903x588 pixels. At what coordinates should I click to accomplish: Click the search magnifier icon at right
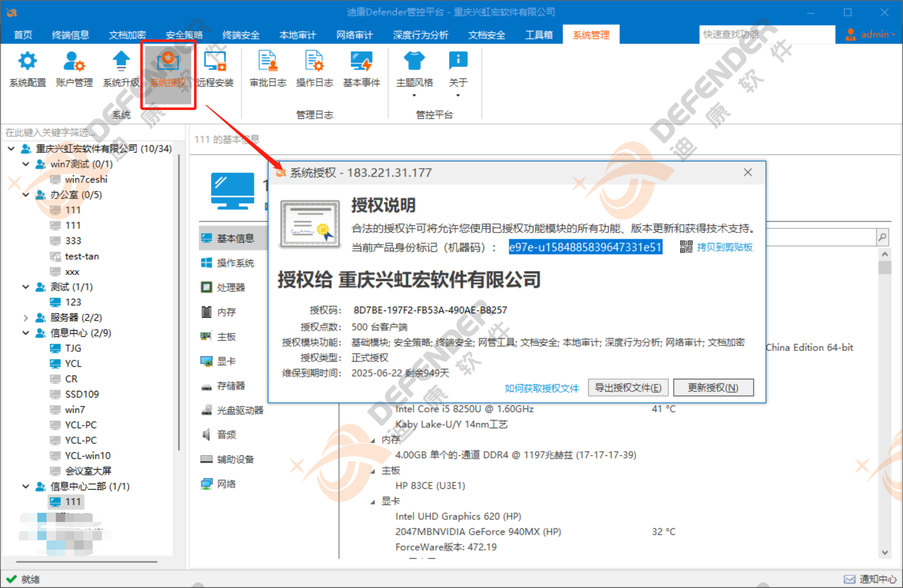(882, 237)
